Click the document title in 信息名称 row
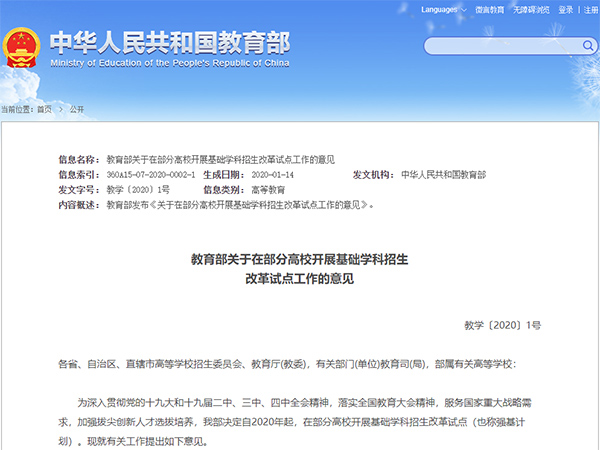Image resolution: width=600 pixels, height=450 pixels. [220, 160]
